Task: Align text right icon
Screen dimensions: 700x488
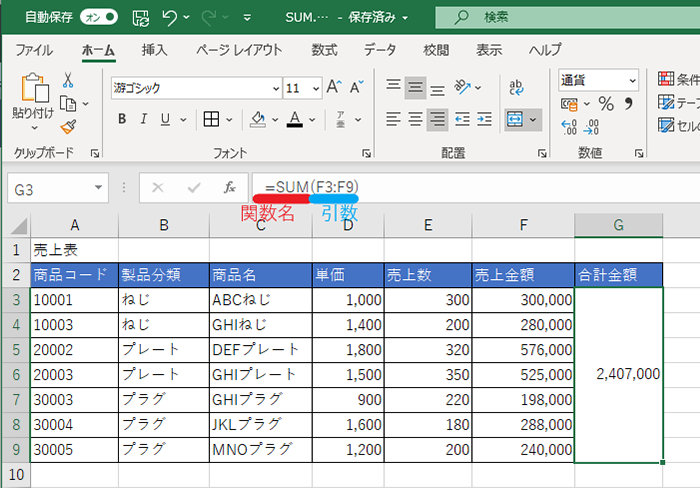Action: point(438,119)
